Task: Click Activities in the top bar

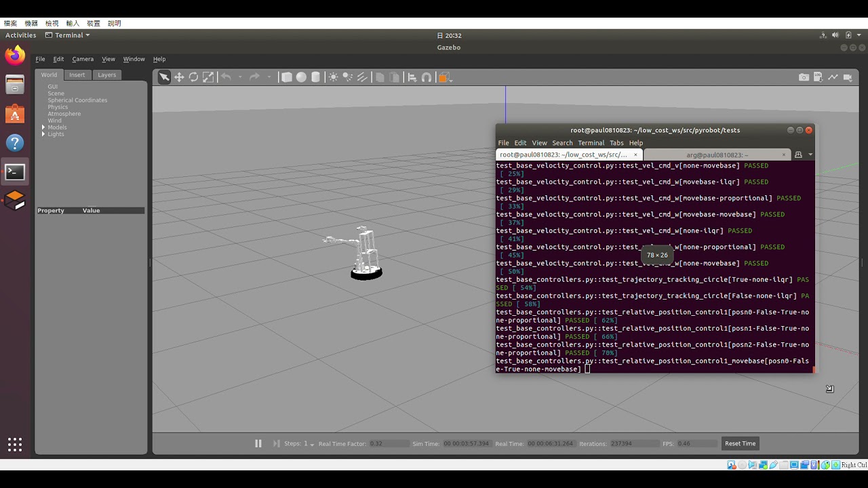Action: [21, 35]
